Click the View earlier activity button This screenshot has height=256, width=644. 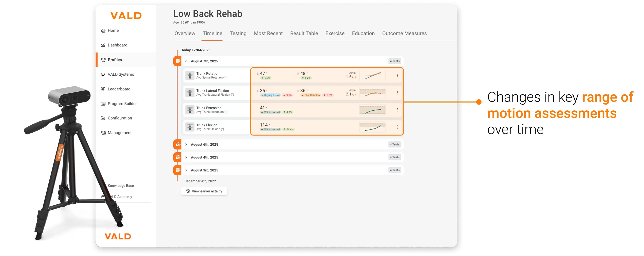click(204, 191)
